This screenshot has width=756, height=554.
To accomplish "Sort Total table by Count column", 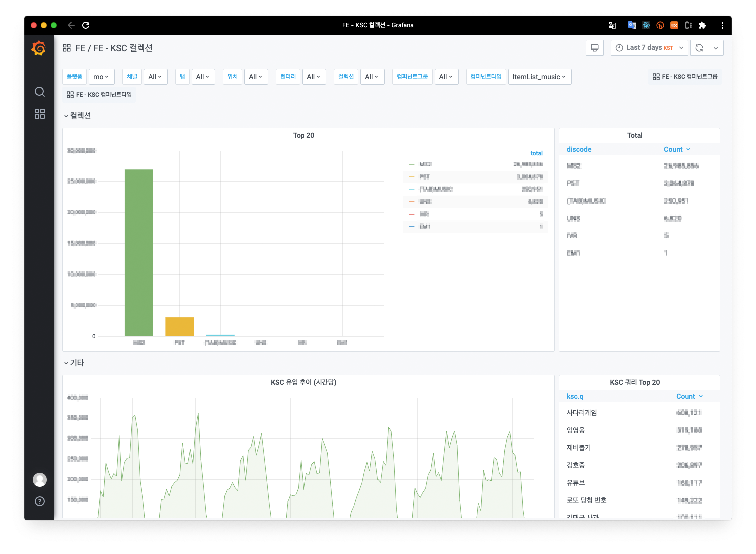I will (x=677, y=149).
